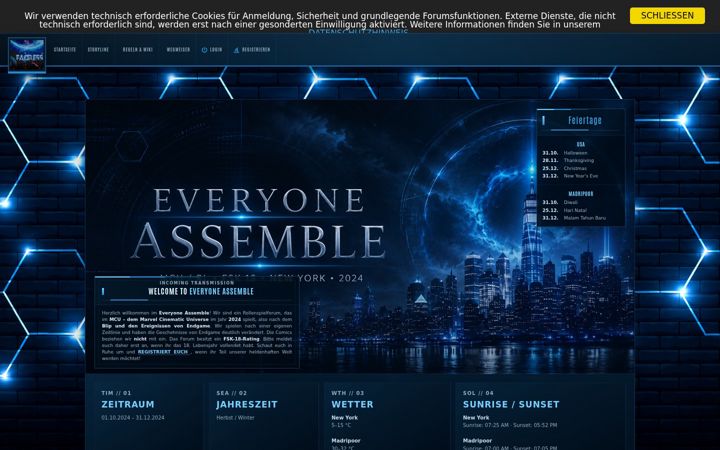Click the Login text in navigation
Screen dimensions: 720x450
216,50
